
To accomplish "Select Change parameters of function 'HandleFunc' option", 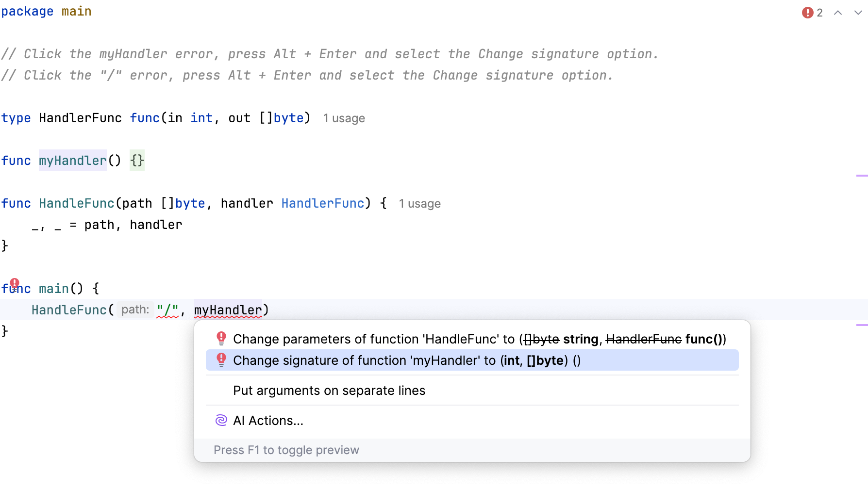I will pyautogui.click(x=472, y=339).
